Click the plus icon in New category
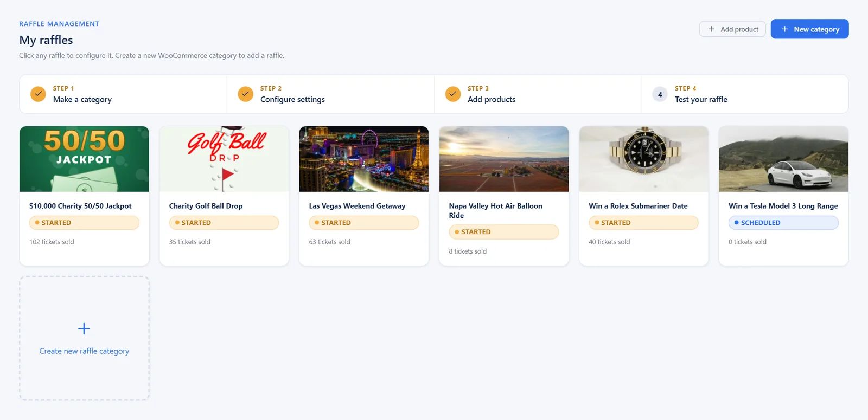Screen dimensions: 868x420 pyautogui.click(x=784, y=29)
